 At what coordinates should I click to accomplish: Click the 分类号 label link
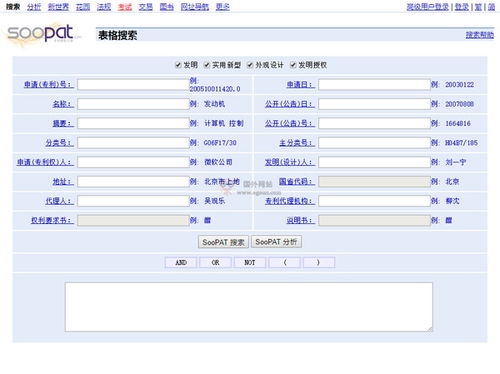60,143
